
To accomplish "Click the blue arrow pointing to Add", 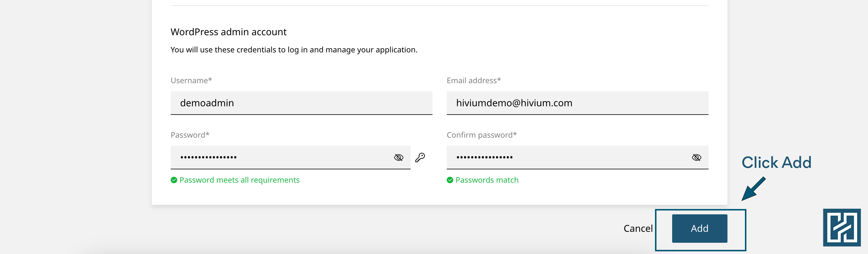I will pyautogui.click(x=754, y=189).
